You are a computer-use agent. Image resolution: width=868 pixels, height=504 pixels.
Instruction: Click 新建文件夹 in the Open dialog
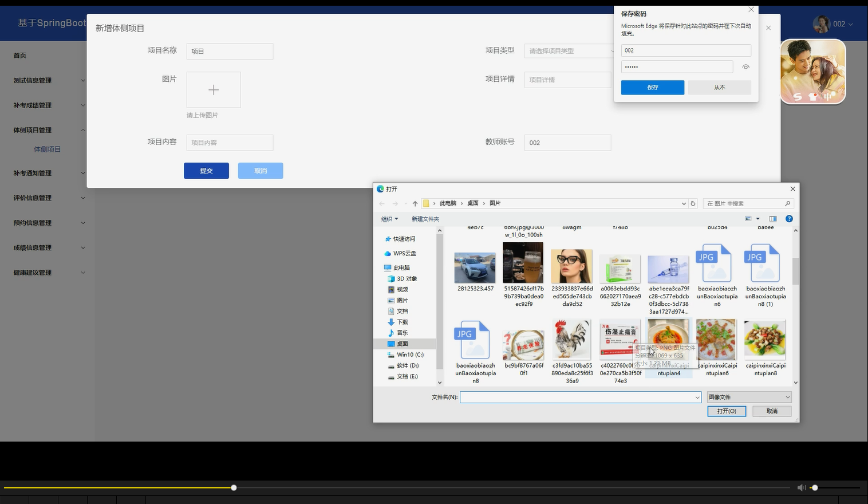pyautogui.click(x=425, y=219)
